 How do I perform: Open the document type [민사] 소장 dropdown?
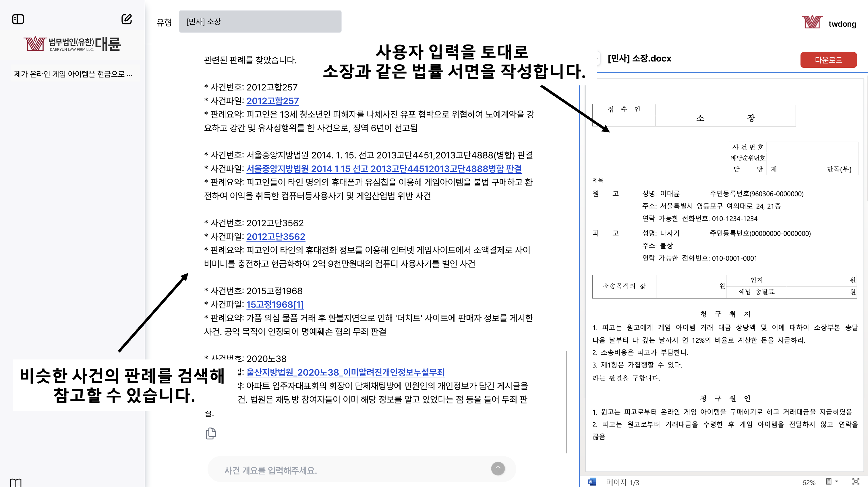[x=260, y=22]
